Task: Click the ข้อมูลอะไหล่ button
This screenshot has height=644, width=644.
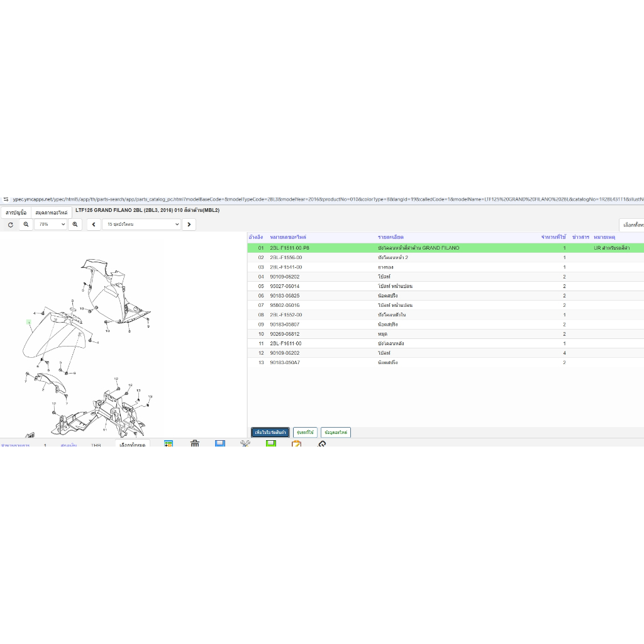Action: click(x=336, y=433)
